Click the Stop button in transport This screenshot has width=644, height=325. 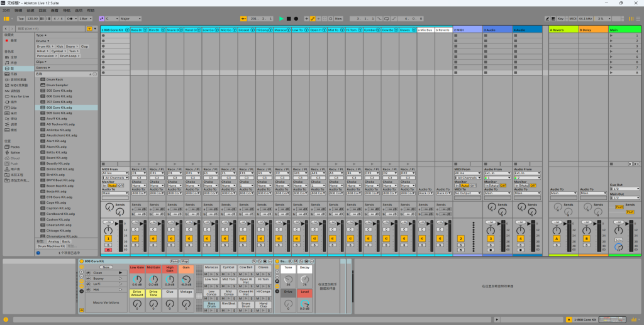288,19
